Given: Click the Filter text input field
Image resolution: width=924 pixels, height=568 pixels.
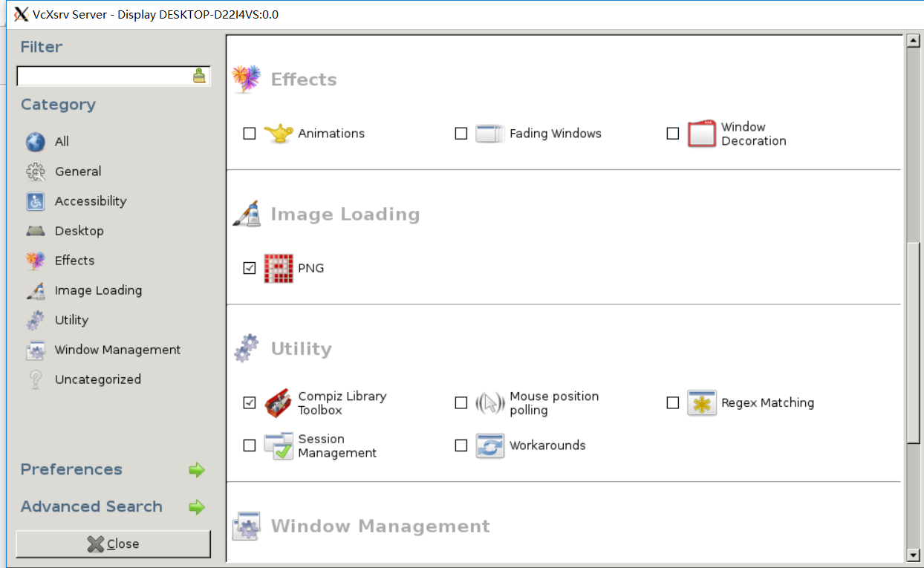Looking at the screenshot, I should coord(104,76).
